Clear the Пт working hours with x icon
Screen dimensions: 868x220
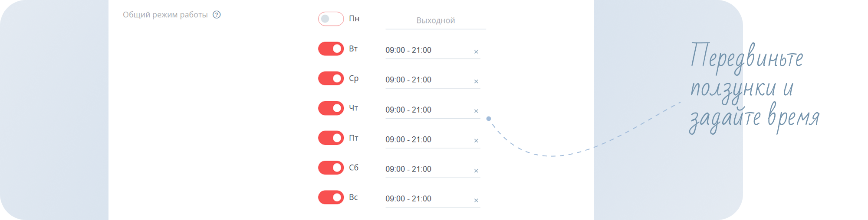tap(476, 141)
